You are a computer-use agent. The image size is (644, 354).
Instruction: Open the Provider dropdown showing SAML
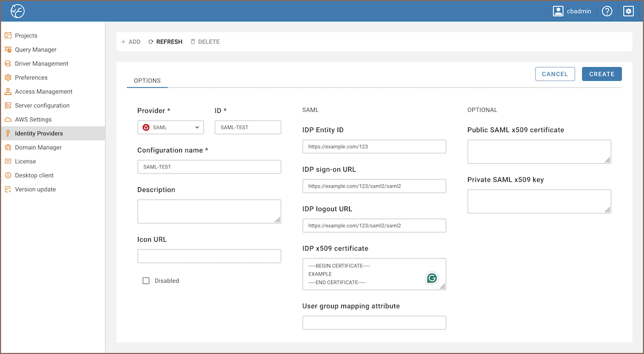170,127
